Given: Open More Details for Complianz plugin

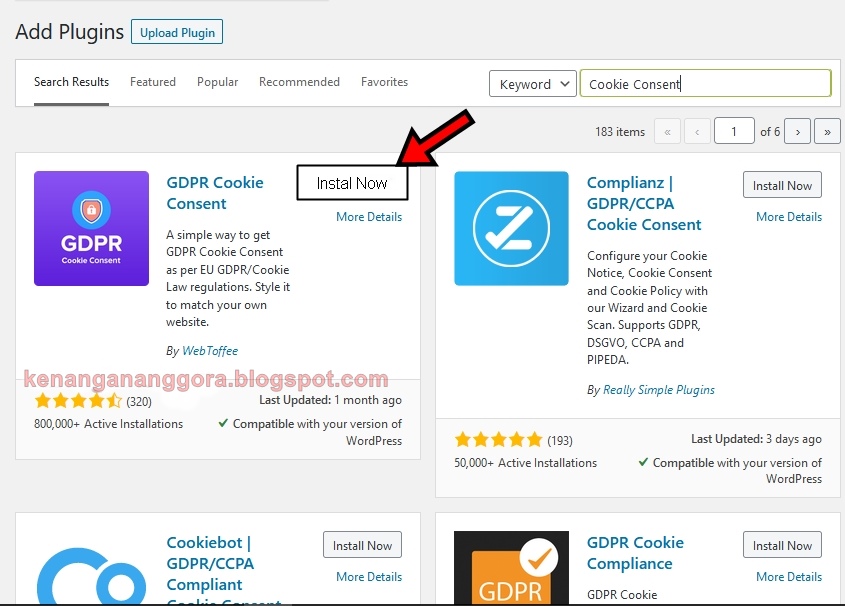Looking at the screenshot, I should pos(789,217).
